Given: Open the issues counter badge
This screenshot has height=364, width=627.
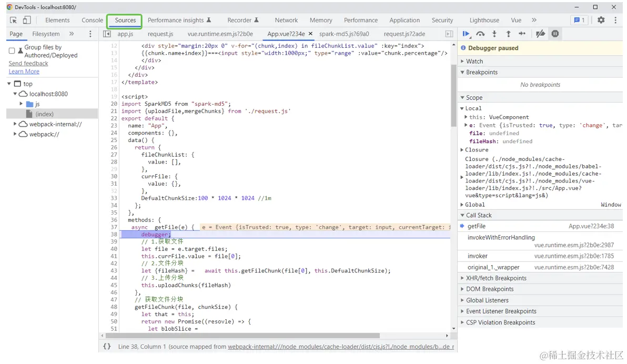Looking at the screenshot, I should pyautogui.click(x=580, y=20).
